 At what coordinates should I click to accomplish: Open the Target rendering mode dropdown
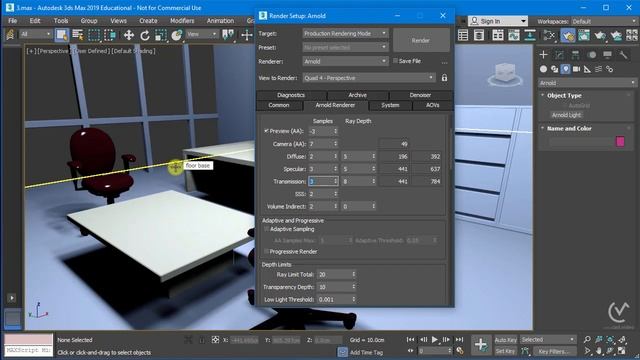tap(345, 33)
